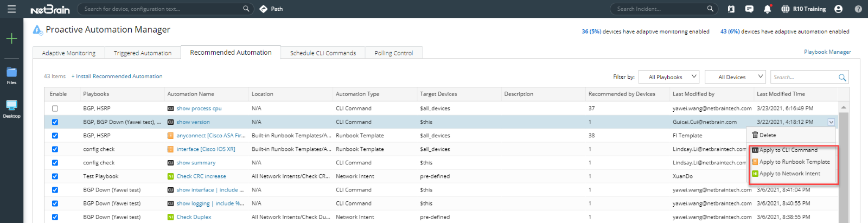Open Files in the left sidebar
Screen dimensions: 868x223
click(11, 75)
